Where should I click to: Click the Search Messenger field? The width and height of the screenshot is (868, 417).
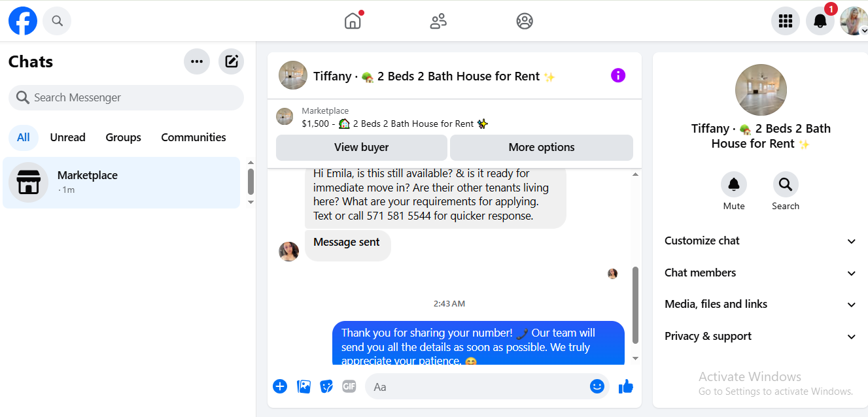(126, 97)
